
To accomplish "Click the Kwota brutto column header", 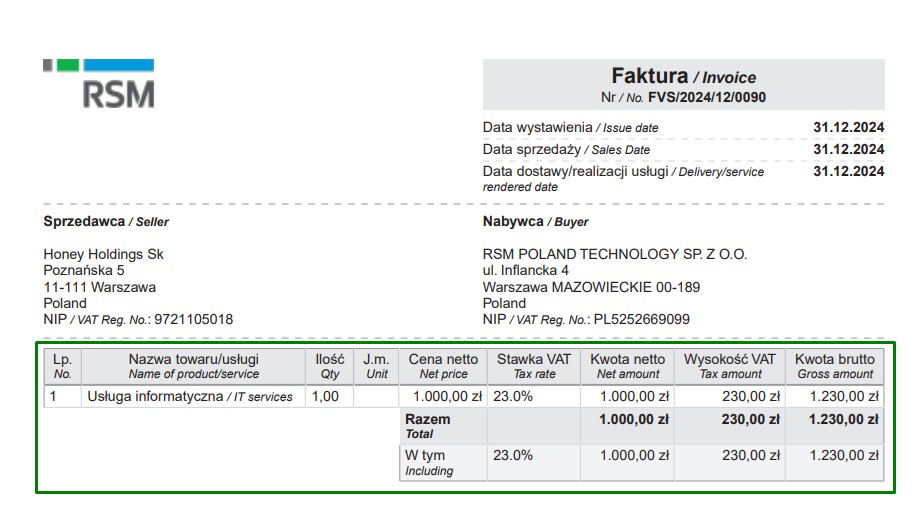I will coord(834,366).
